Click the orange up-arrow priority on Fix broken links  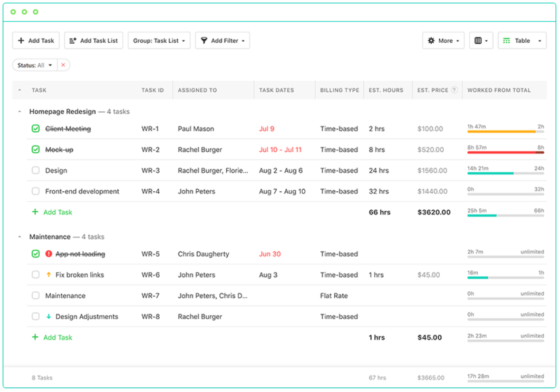click(x=49, y=275)
